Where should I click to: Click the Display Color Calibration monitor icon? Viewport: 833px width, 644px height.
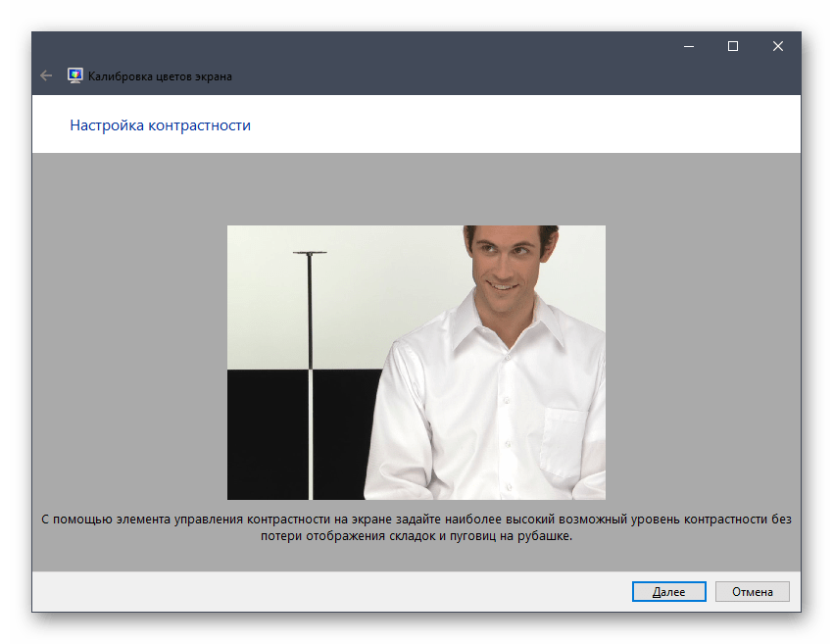click(x=74, y=75)
